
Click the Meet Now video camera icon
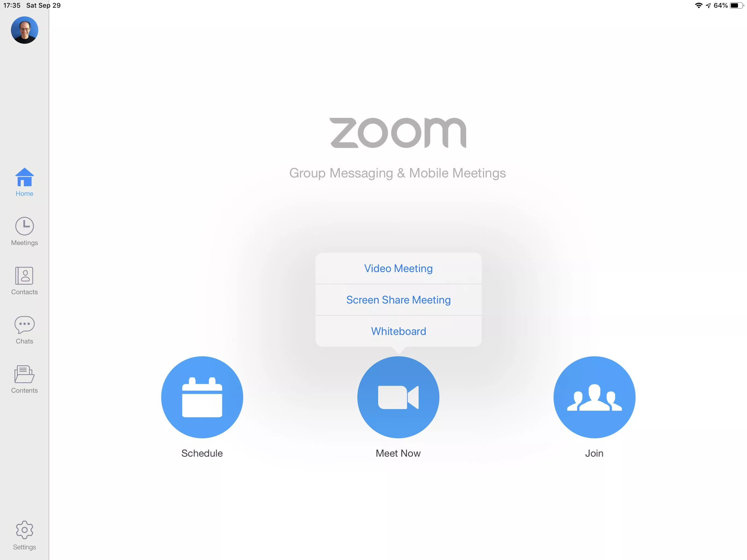point(398,397)
